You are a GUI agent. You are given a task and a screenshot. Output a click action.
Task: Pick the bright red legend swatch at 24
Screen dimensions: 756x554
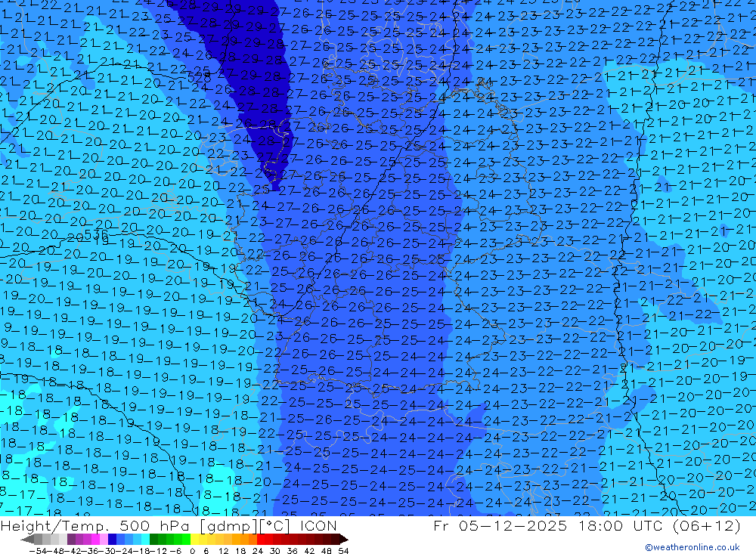(261, 540)
